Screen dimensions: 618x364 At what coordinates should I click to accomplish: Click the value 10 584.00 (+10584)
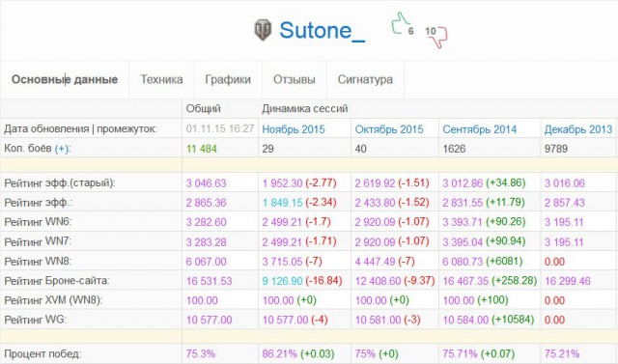[x=489, y=320]
